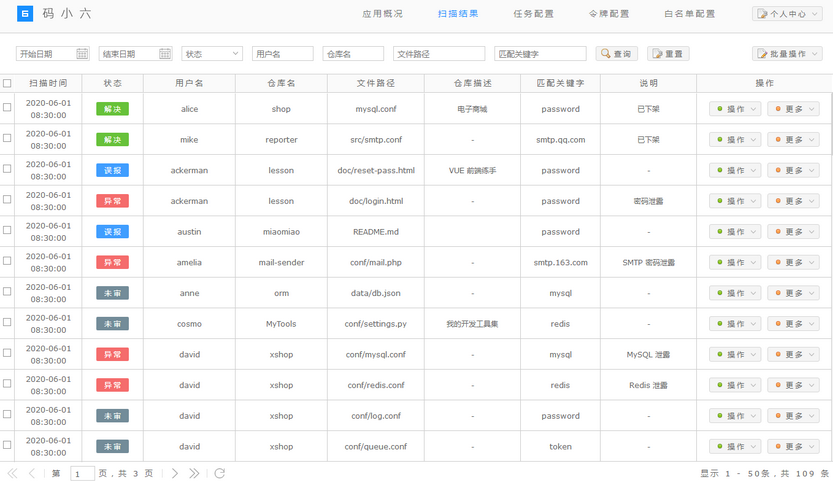Open 操作 button for conf/mysql.conf row

click(735, 355)
